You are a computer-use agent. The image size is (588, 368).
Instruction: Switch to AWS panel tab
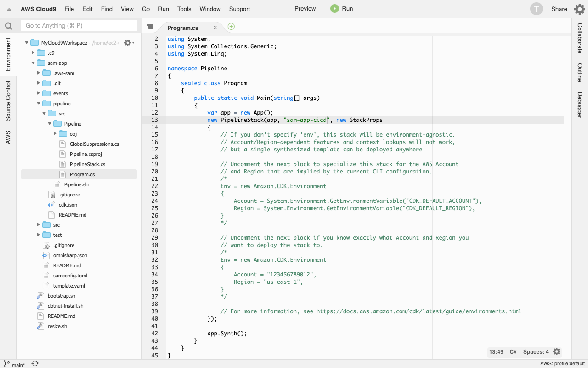coord(8,138)
